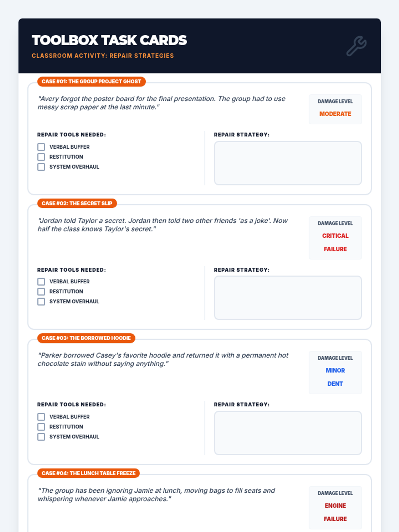399x532 pixels.
Task: Enable System Overhaul in Case #02
Action: (41, 302)
